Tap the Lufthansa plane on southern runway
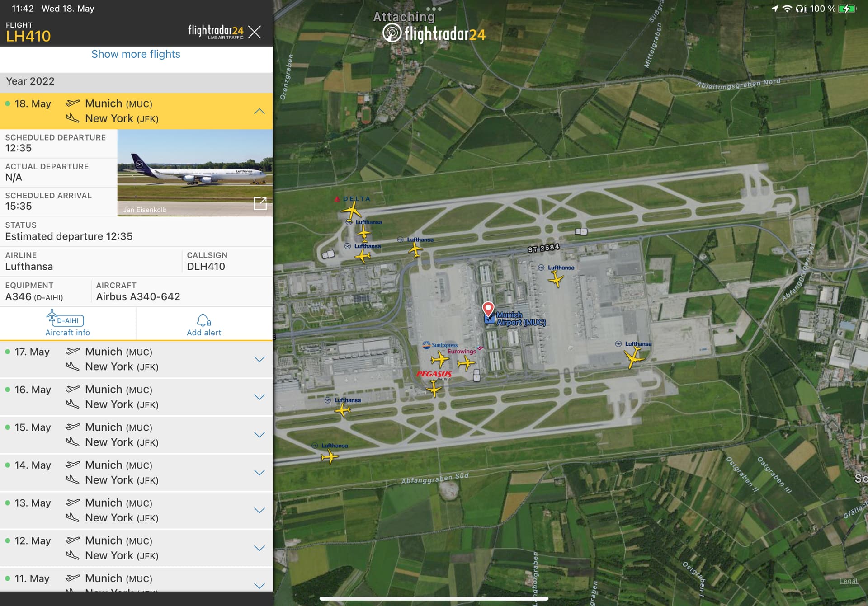Screen dimensions: 868x606 pos(330,457)
